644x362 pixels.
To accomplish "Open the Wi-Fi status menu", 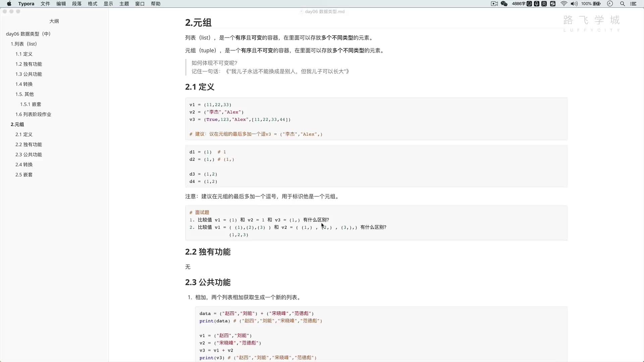I will [x=564, y=4].
